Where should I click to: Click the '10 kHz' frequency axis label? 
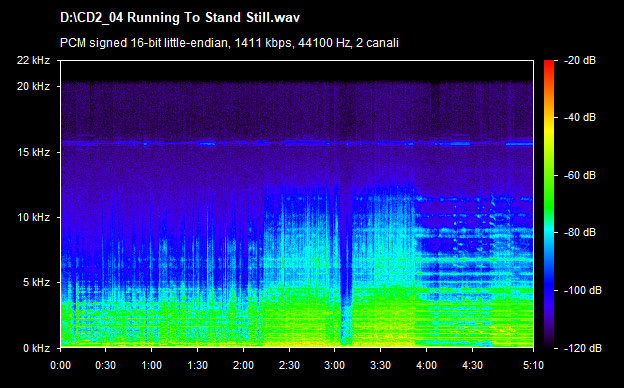point(33,217)
